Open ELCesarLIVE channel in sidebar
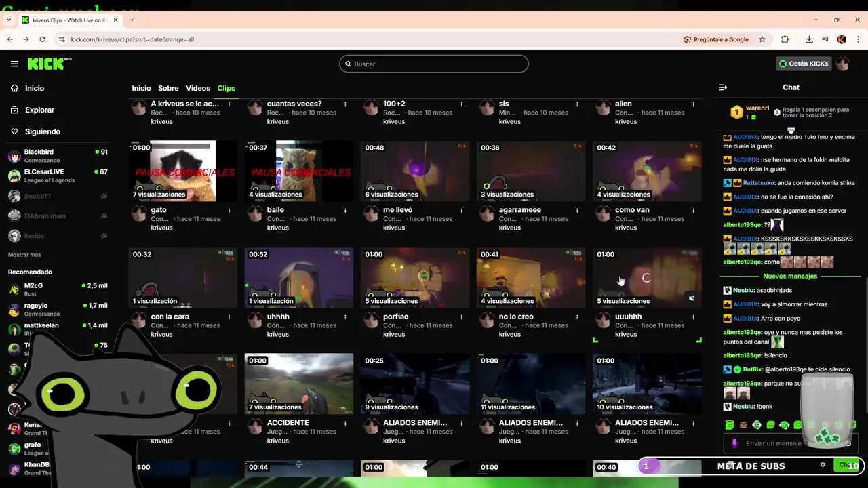This screenshot has width=868, height=488. tap(58, 176)
